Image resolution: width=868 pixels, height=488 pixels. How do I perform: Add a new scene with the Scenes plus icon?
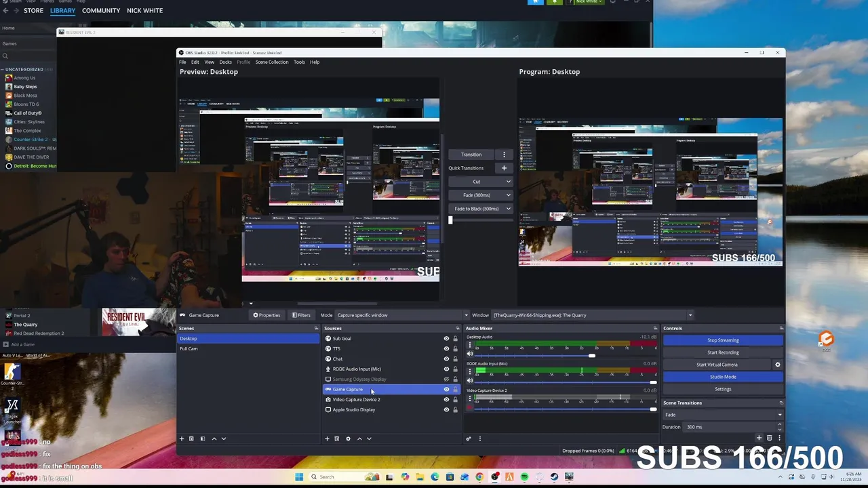click(182, 439)
